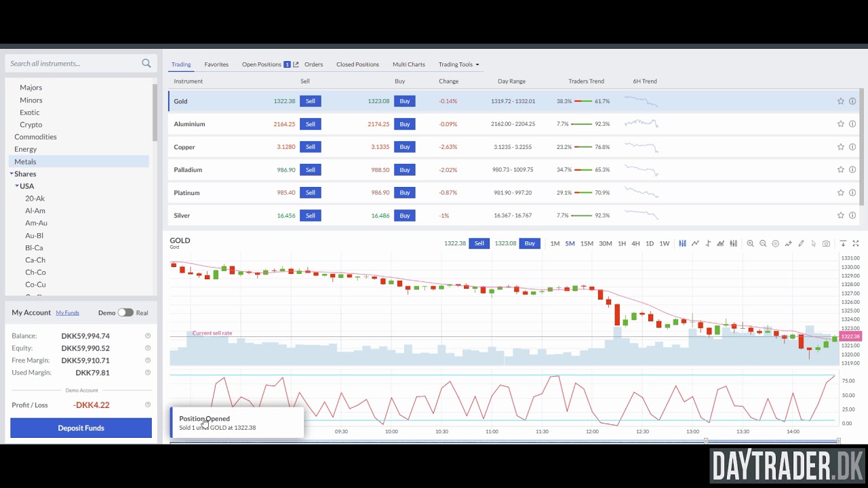Switch to Favorites tab

[x=216, y=64]
